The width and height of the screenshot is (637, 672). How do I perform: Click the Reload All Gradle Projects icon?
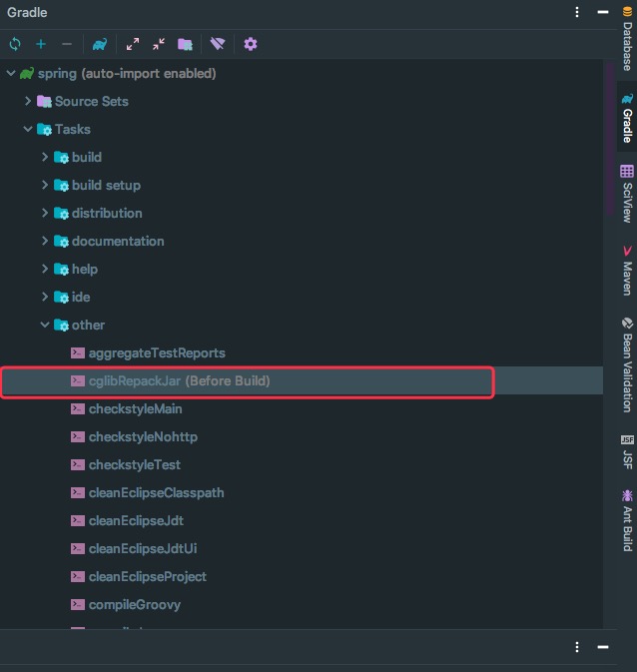coord(15,44)
